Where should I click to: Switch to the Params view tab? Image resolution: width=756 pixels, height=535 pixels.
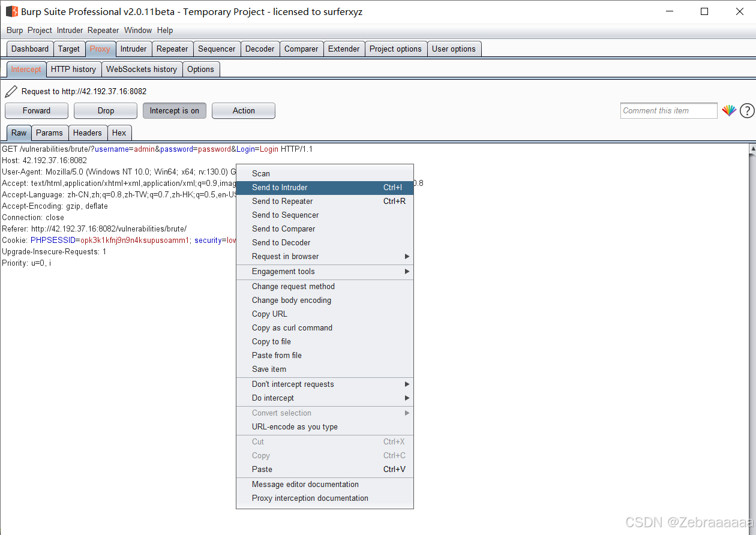click(49, 133)
